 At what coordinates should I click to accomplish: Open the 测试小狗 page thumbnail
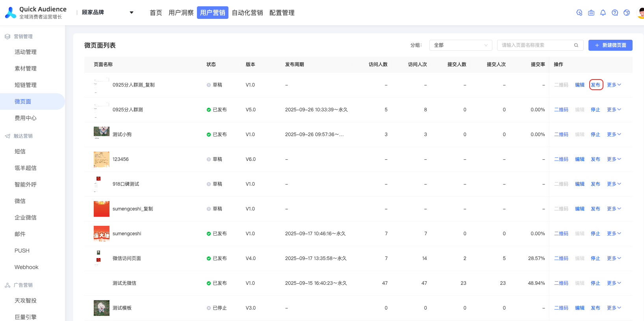point(102,132)
